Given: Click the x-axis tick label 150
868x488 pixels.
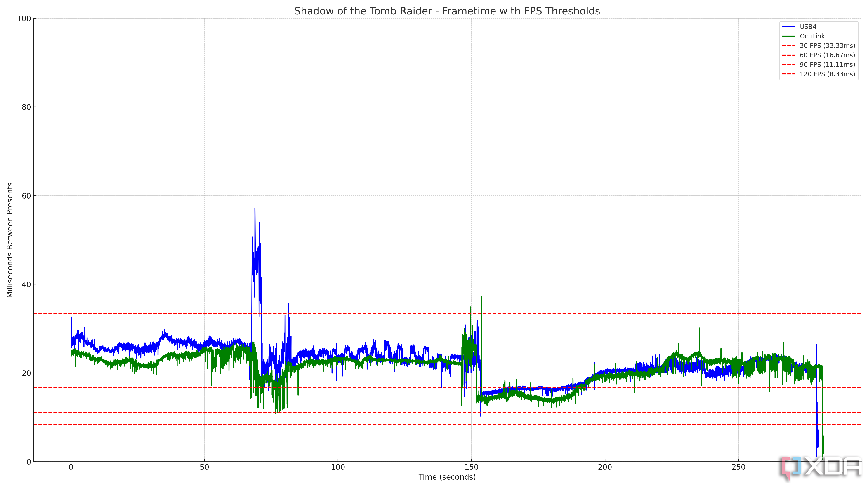Looking at the screenshot, I should click(x=471, y=467).
